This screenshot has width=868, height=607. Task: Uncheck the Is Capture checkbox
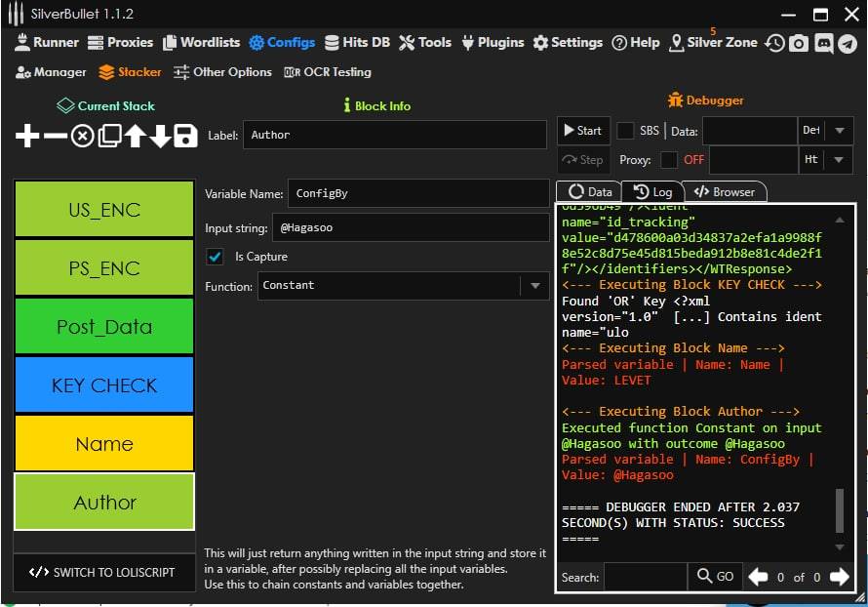point(216,257)
